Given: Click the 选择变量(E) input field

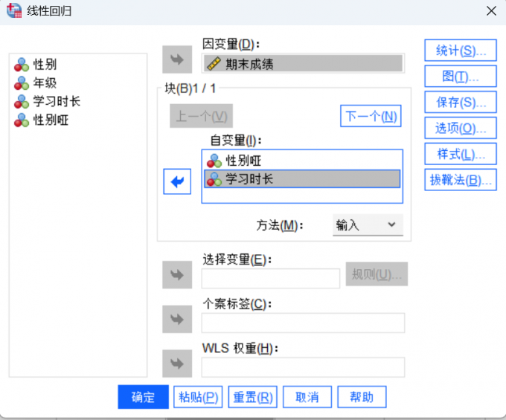Looking at the screenshot, I should point(271,279).
